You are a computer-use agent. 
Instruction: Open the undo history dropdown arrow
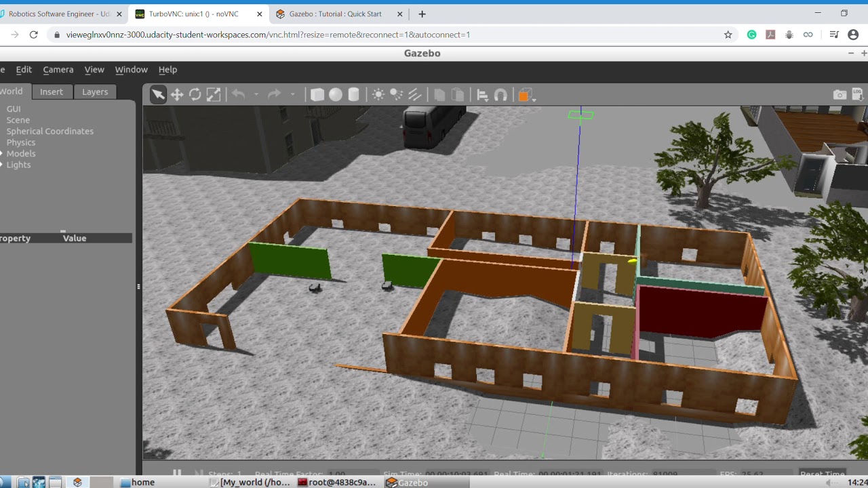click(256, 95)
